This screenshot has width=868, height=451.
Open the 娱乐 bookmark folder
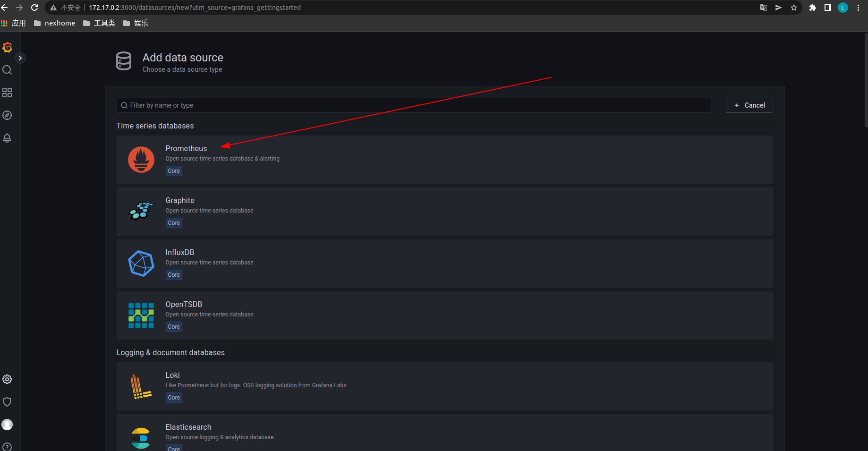tap(136, 23)
